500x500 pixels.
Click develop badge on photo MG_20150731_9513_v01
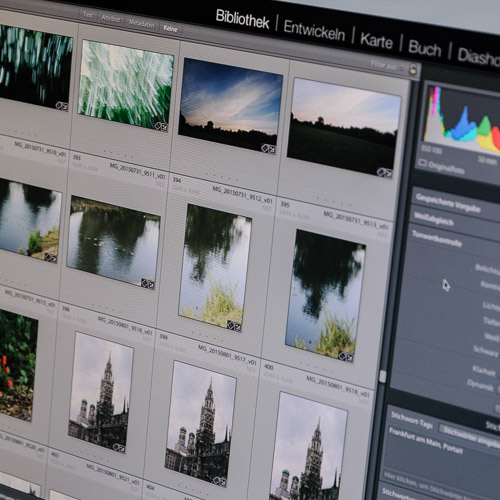point(349,358)
